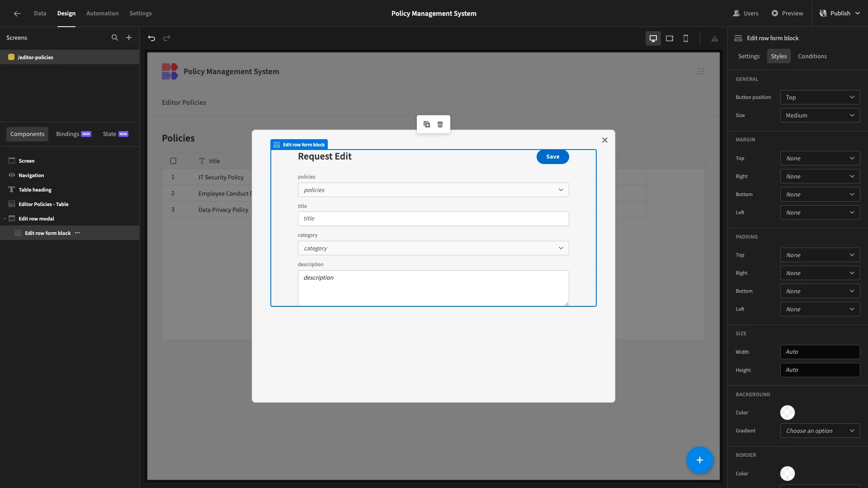Open the policies dropdown in the form
The image size is (868, 488).
coord(433,190)
